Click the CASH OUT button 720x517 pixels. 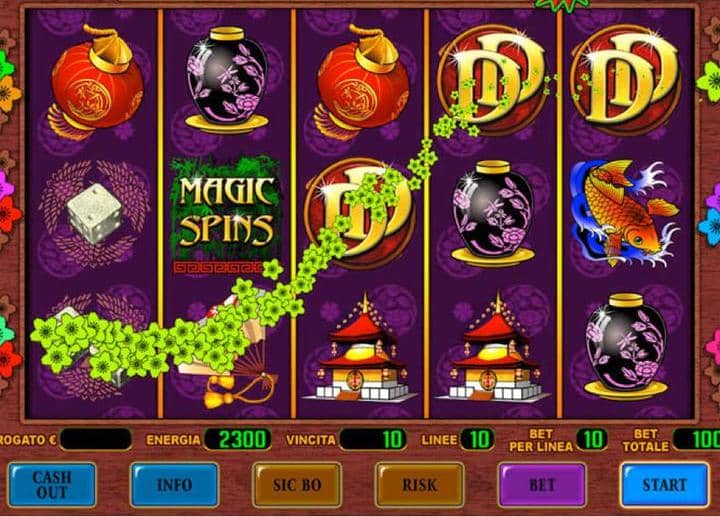click(51, 485)
